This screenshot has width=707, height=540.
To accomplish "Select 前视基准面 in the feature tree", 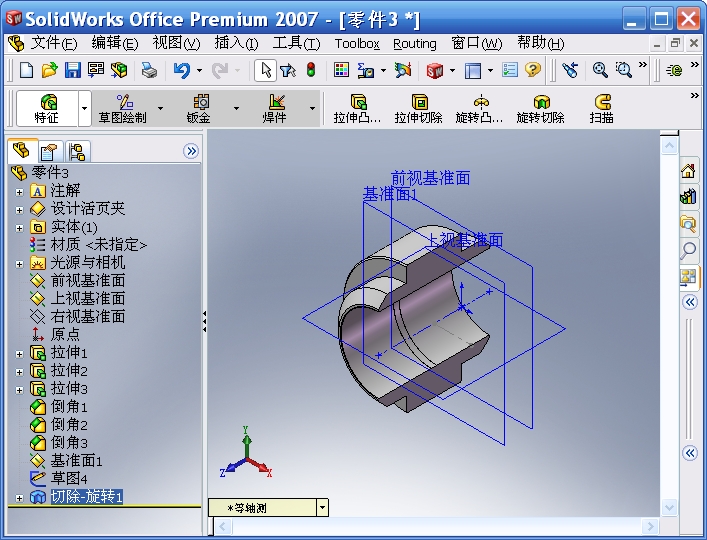I will (87, 281).
